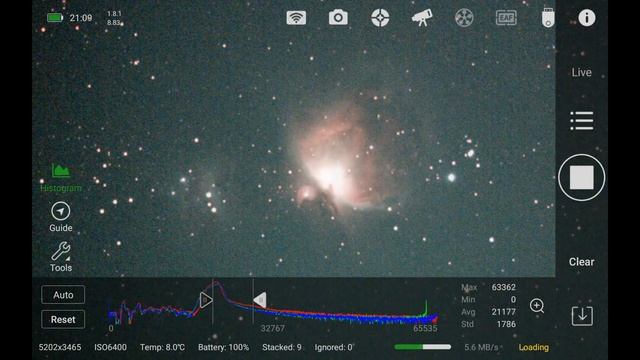Viewport: 640px width, 360px height.
Task: Click the Std value 1786
Action: tap(506, 324)
